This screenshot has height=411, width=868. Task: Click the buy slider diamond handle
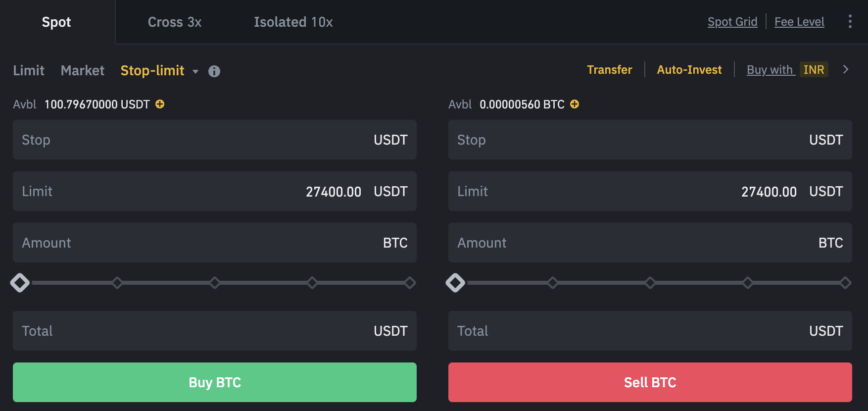tap(20, 282)
